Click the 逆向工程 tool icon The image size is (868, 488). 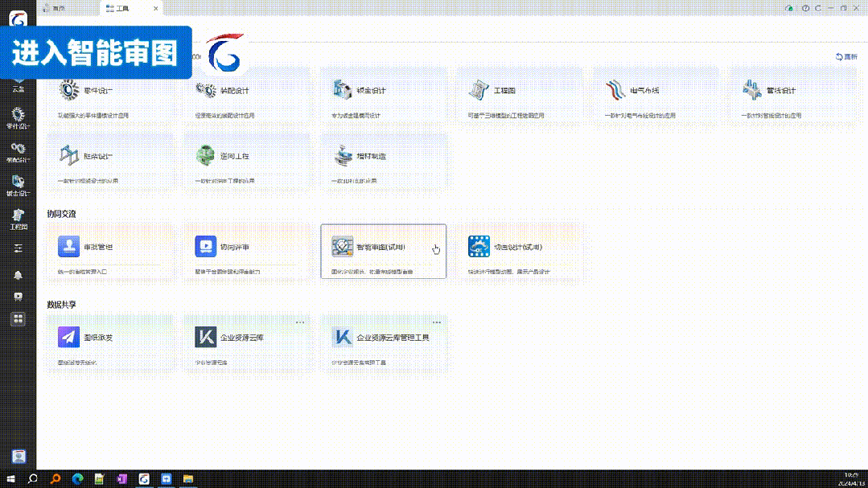pyautogui.click(x=206, y=156)
